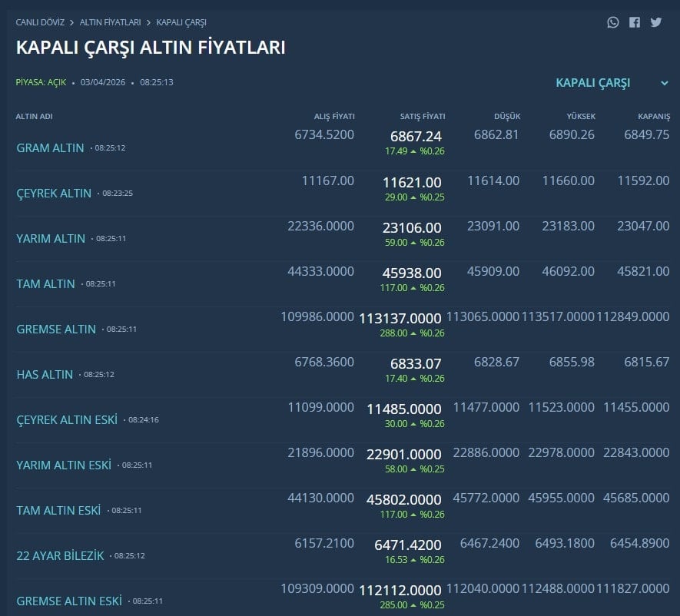Screen dimensions: 680x616
Task: Open Çeyrek Altın Eski entry
Action: pyautogui.click(x=67, y=419)
